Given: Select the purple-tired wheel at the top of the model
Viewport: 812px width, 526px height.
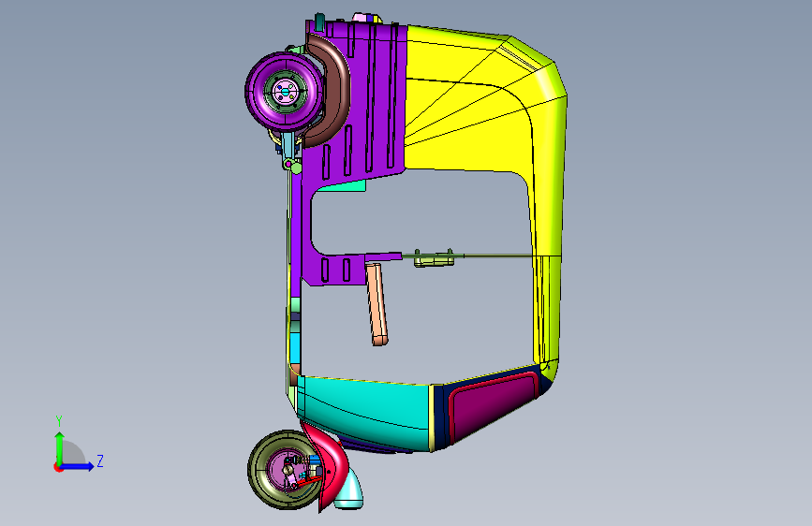Looking at the screenshot, I should pyautogui.click(x=284, y=92).
